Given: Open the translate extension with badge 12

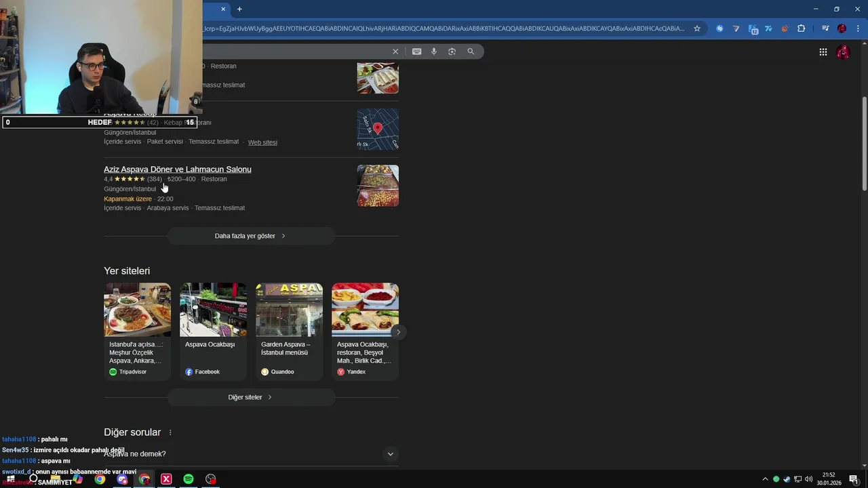Looking at the screenshot, I should pyautogui.click(x=753, y=28).
